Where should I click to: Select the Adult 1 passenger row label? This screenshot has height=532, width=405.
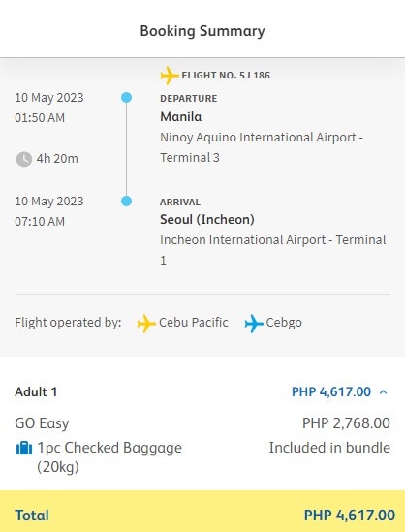(36, 391)
